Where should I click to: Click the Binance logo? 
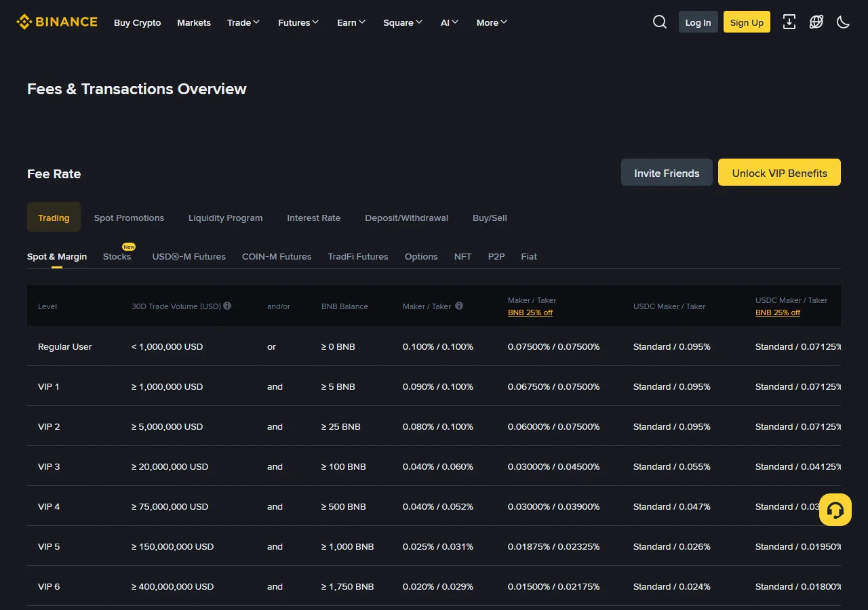57,22
